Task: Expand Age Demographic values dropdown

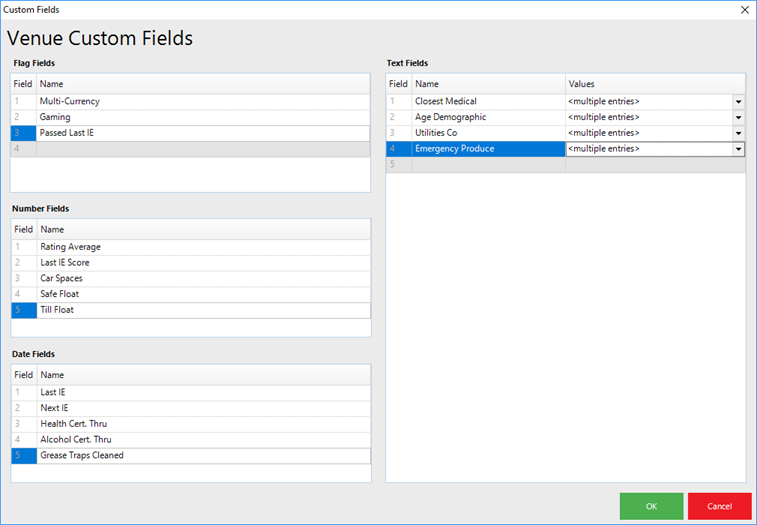Action: click(738, 117)
